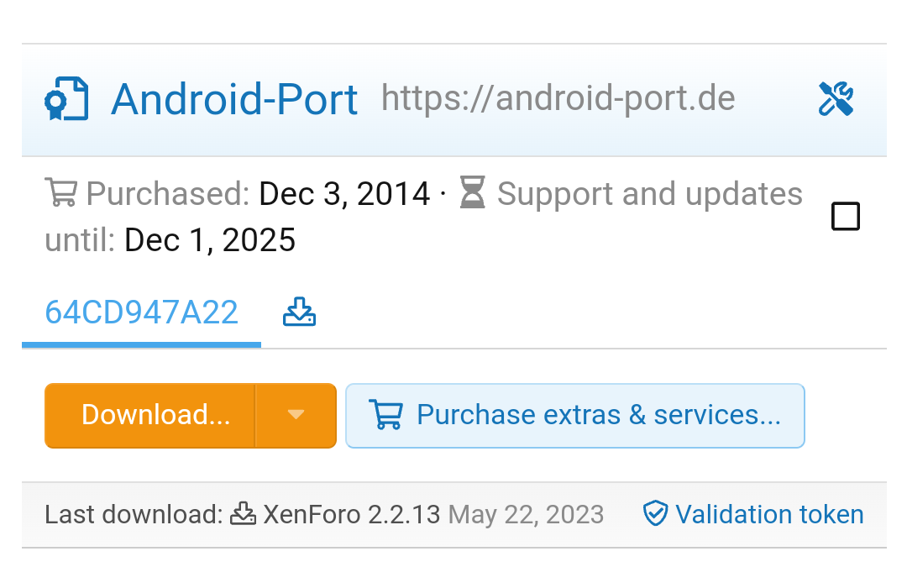Open Purchase extras & services
Screen dimensions: 907x588
[x=598, y=415]
